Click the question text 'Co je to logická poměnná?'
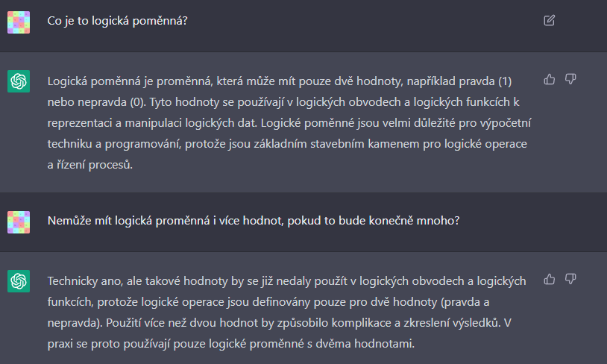Image resolution: width=607 pixels, height=364 pixels. pyautogui.click(x=117, y=21)
